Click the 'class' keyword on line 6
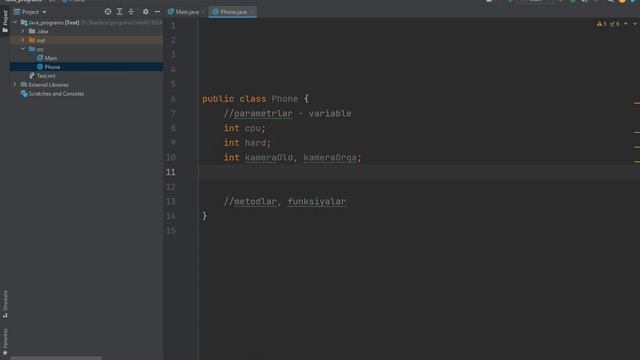Screen dimensions: 640x360 click(253, 99)
